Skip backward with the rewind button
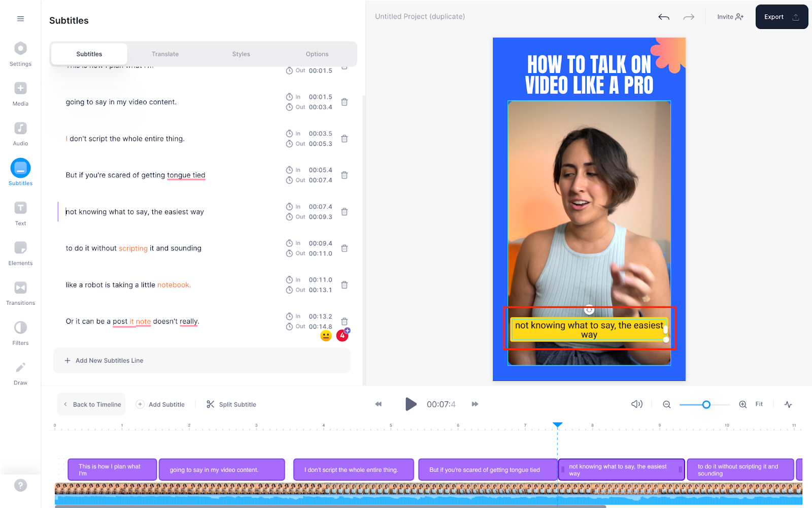812x508 pixels. (x=378, y=404)
